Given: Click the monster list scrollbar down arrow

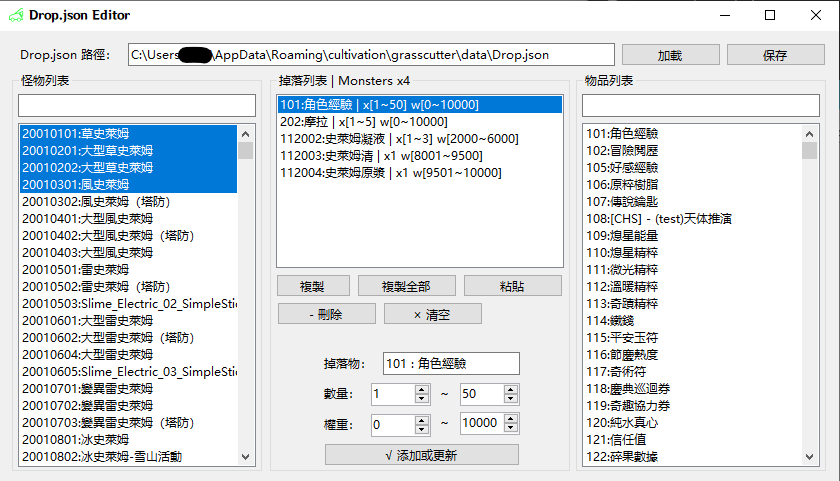Looking at the screenshot, I should (x=245, y=458).
